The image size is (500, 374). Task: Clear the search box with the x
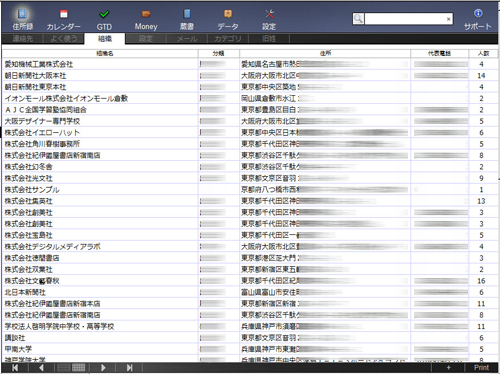coord(448,19)
